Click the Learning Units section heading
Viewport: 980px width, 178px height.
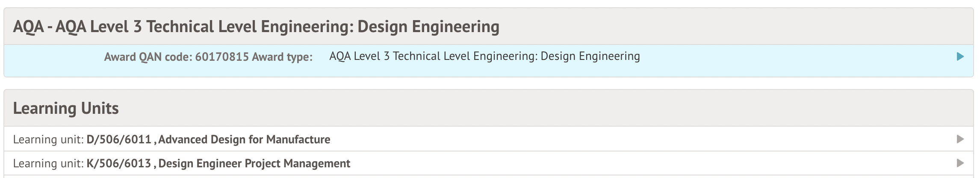(66, 108)
